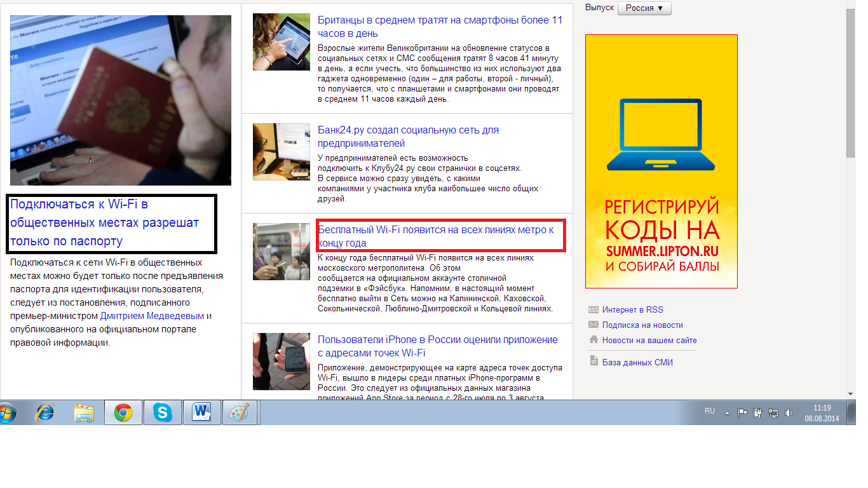
Task: Show hidden tray icons arrow
Action: coord(728,413)
